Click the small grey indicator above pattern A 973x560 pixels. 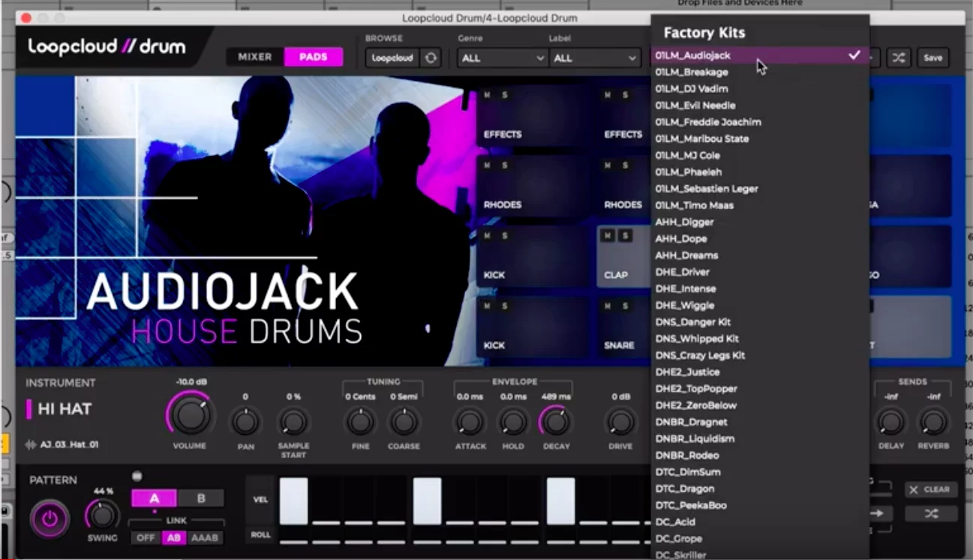point(137,475)
